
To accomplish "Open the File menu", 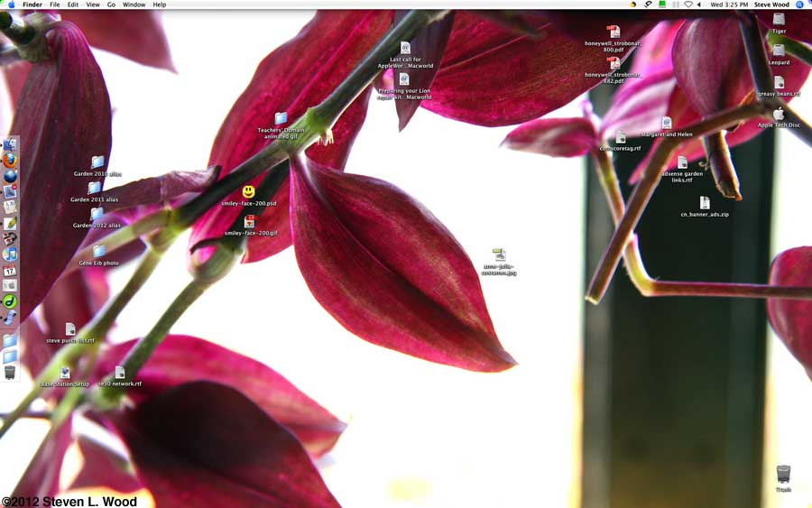I will point(54,5).
